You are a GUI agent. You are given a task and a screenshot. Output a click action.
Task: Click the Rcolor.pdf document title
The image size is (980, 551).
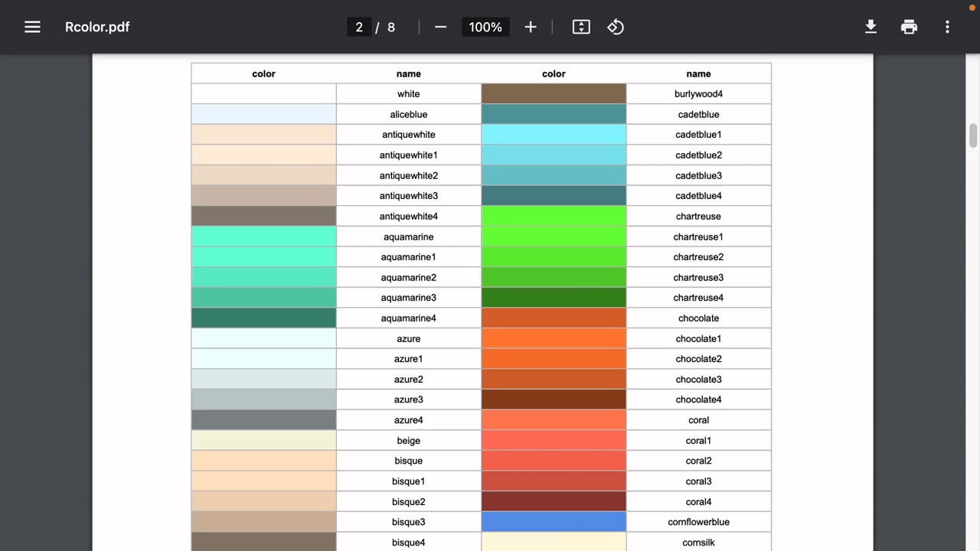click(97, 27)
